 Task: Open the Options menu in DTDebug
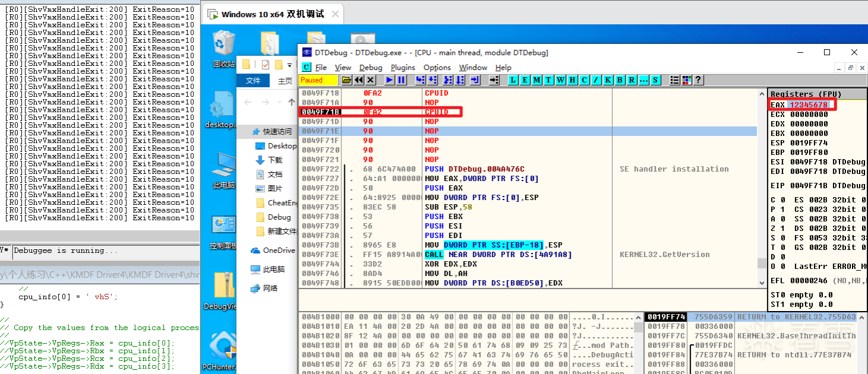click(x=437, y=67)
